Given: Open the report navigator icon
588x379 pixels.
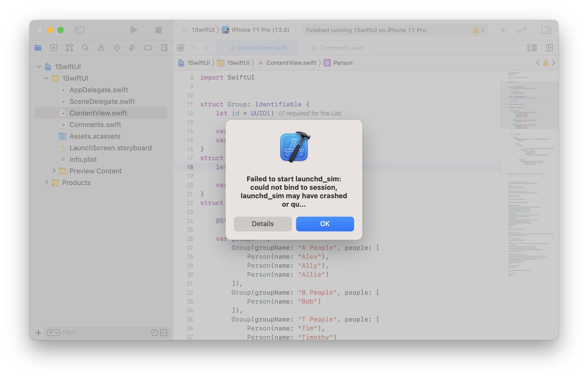Looking at the screenshot, I should [164, 48].
